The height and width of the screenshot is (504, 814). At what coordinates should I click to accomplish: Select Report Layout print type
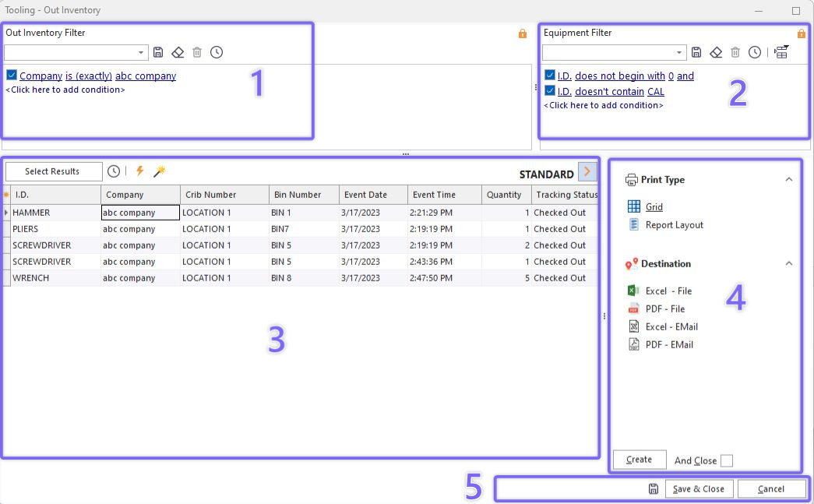(x=674, y=225)
